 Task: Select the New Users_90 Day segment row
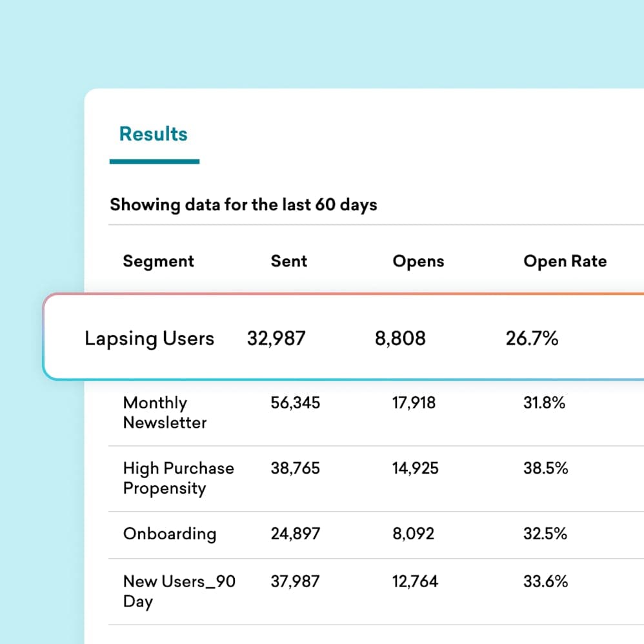[x=179, y=591]
